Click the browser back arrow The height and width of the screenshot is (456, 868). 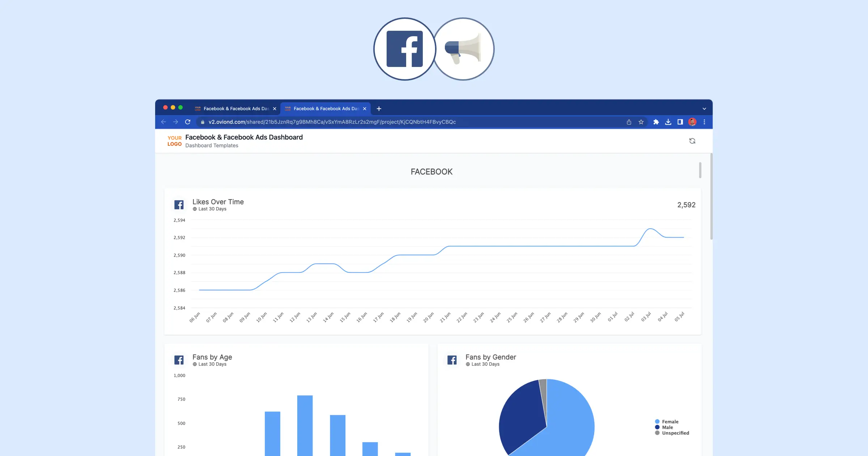[x=163, y=122]
